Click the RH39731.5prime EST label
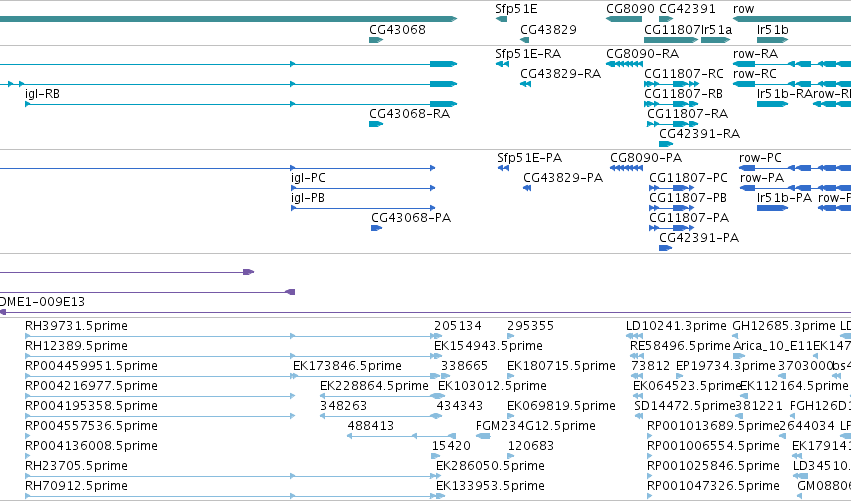Viewport: 851px width, 501px height. tap(77, 326)
